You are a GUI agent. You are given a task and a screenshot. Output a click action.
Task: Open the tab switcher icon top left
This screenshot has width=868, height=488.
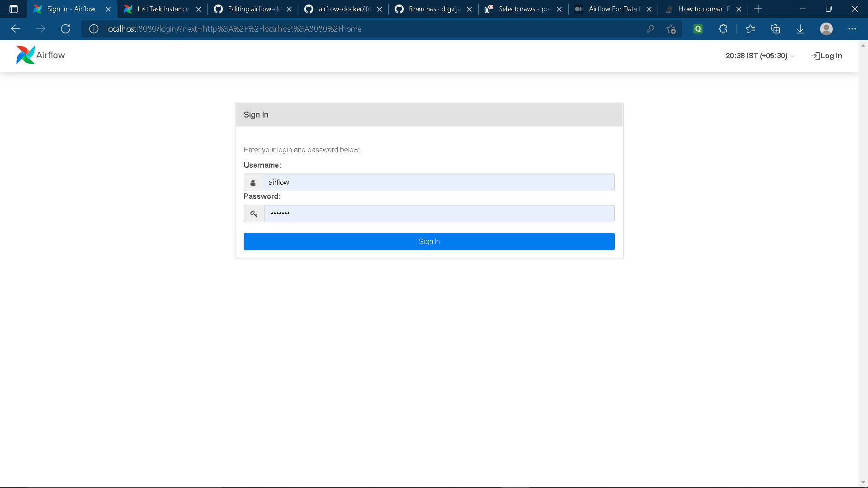13,9
